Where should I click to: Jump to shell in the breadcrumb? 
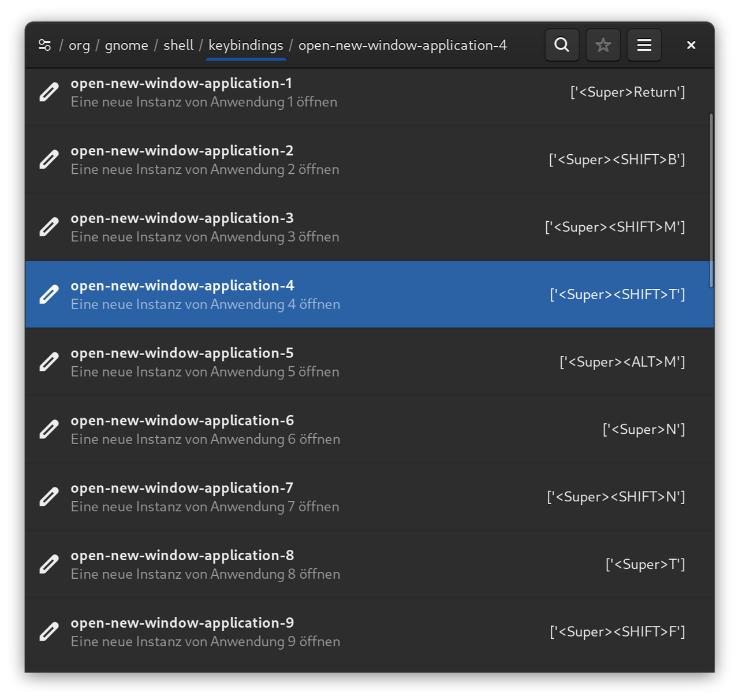click(178, 45)
